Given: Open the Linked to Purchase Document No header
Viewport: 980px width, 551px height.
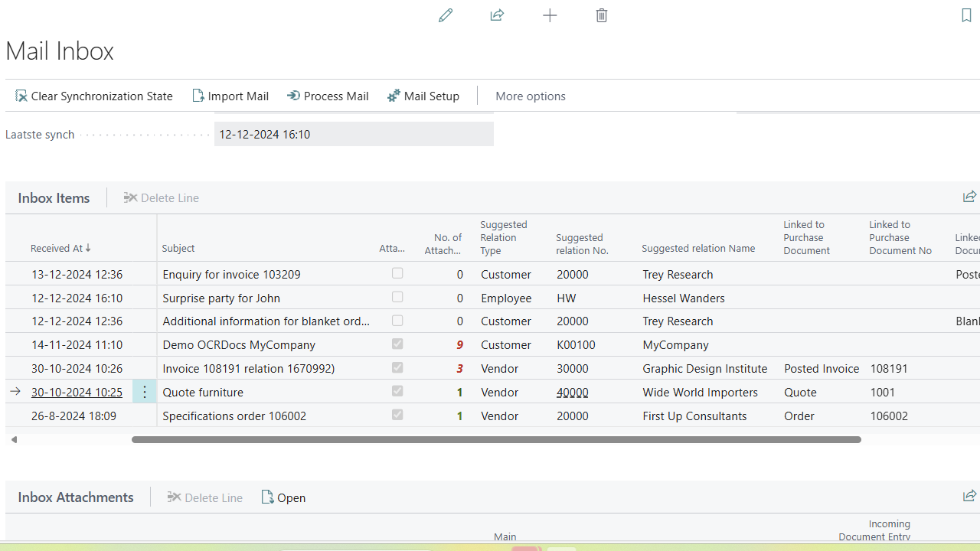Looking at the screenshot, I should coord(900,237).
